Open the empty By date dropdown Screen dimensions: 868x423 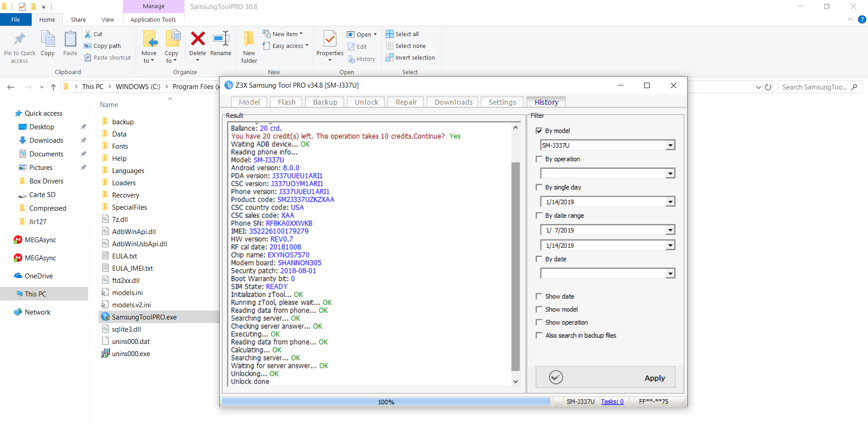670,273
